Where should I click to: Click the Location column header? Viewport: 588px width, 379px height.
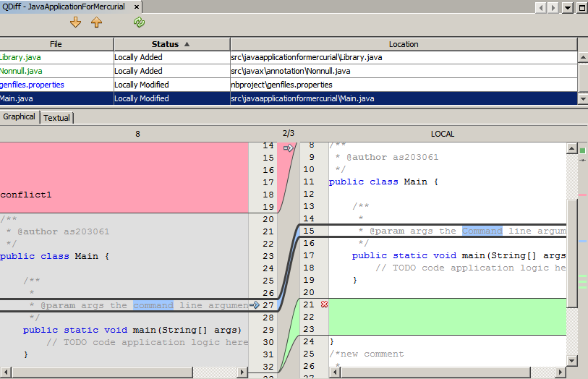pos(403,44)
